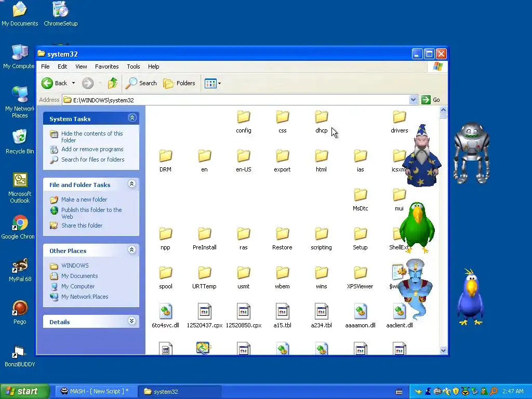Click the Back arrow in the toolbar
532x399 pixels.
pyautogui.click(x=47, y=83)
